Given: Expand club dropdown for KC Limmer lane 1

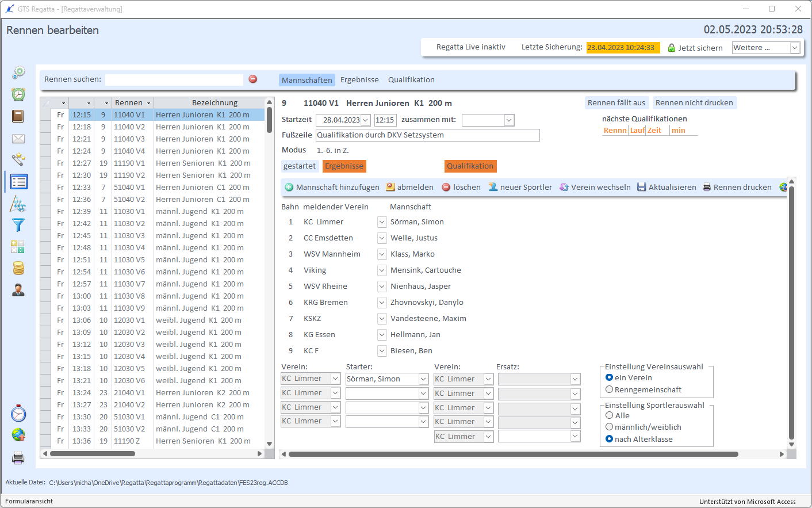Looking at the screenshot, I should (382, 221).
